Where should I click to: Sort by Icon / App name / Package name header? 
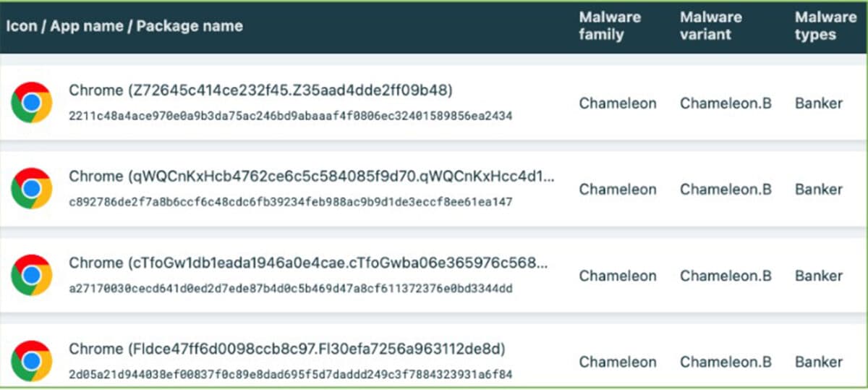click(x=124, y=26)
